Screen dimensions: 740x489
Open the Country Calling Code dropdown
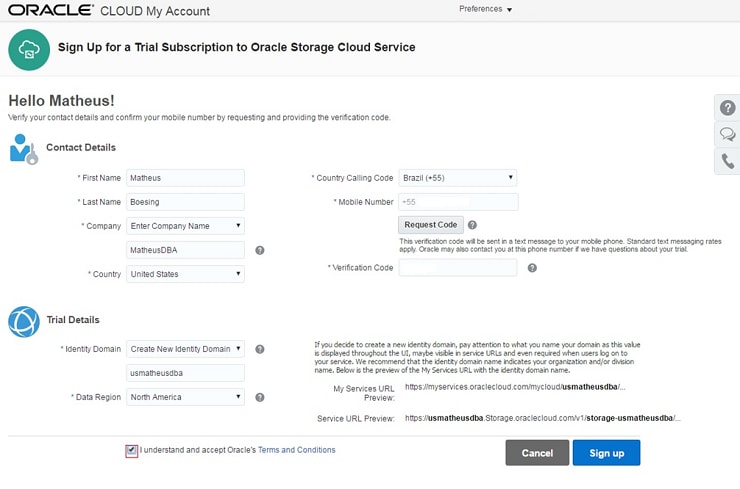pyautogui.click(x=457, y=178)
